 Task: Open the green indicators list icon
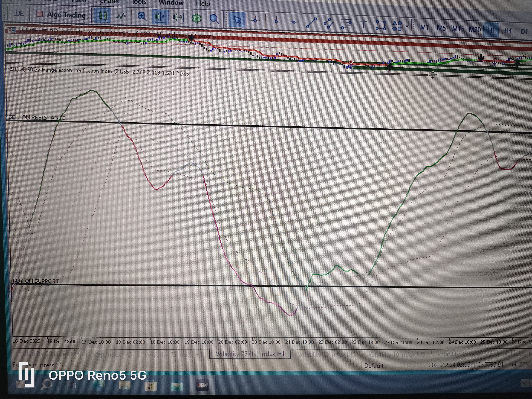197,19
